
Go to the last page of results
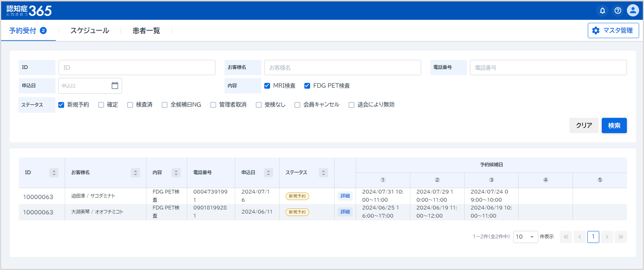click(x=621, y=237)
